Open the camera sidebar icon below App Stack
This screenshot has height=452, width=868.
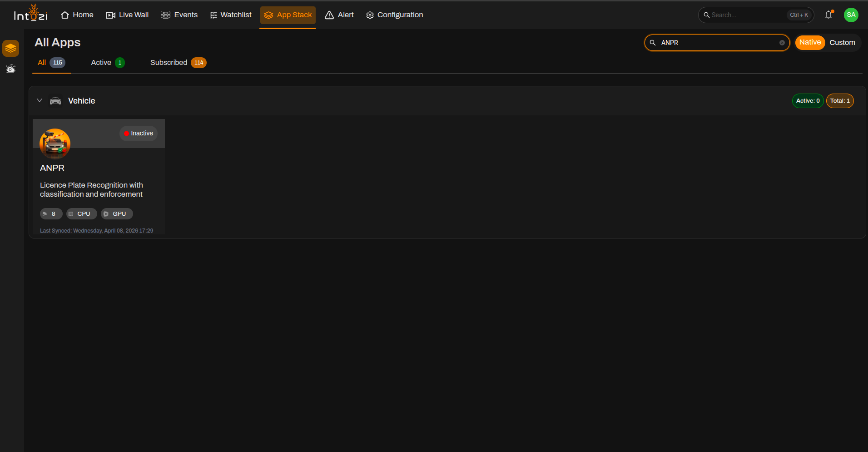[10, 69]
